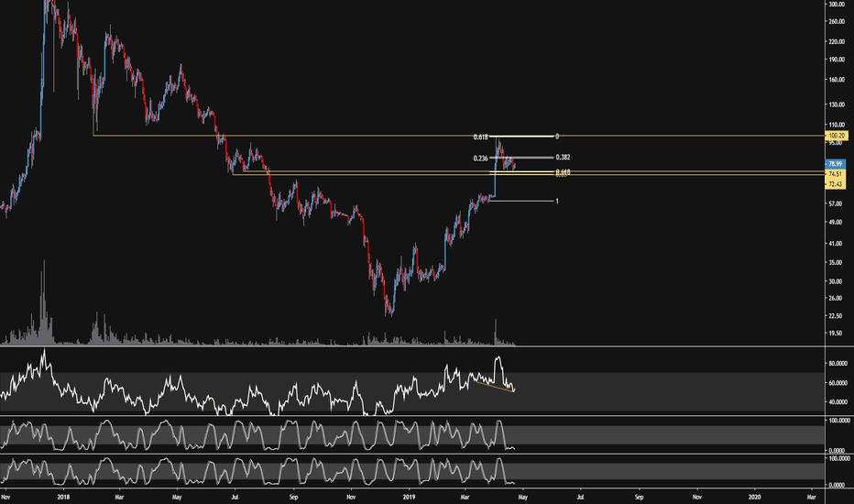Viewport: 854px width, 504px height.
Task: Click the 130.00 price axis label
Action: click(836, 104)
